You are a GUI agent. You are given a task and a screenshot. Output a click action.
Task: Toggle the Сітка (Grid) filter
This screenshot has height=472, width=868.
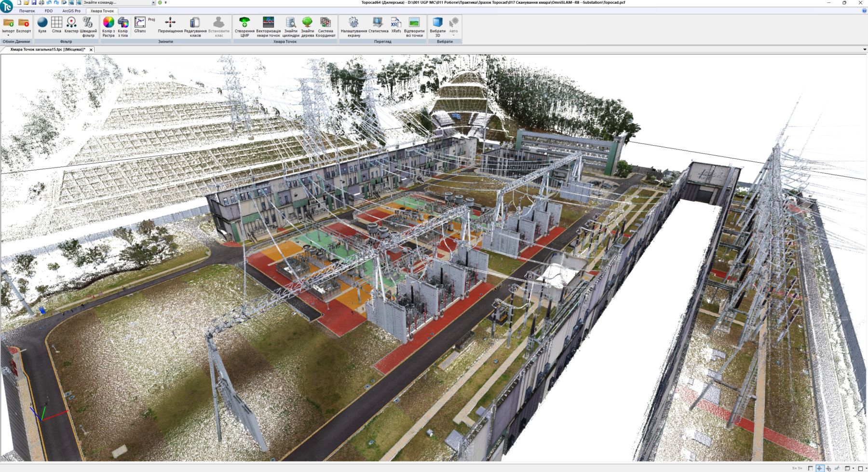coord(56,23)
